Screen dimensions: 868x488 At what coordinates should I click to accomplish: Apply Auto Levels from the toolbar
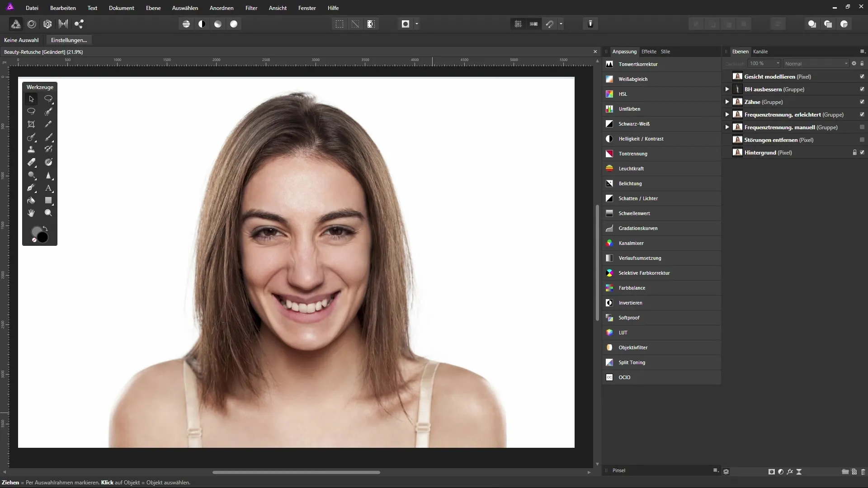[x=186, y=24]
